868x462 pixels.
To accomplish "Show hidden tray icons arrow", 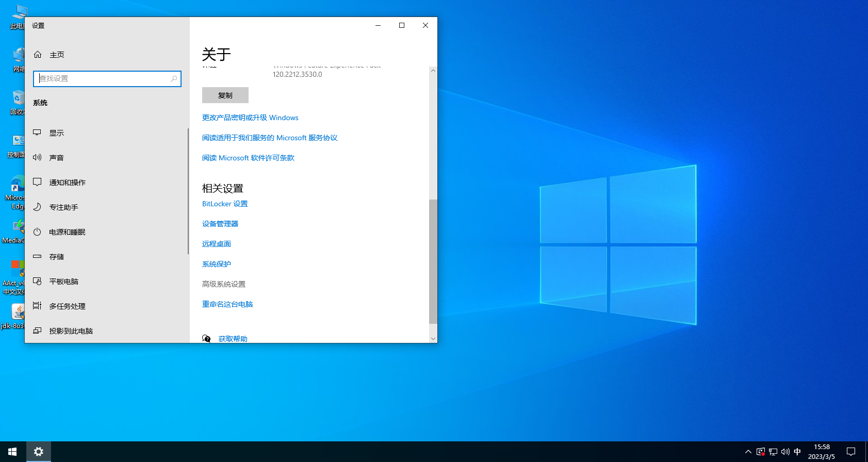I will pyautogui.click(x=748, y=452).
